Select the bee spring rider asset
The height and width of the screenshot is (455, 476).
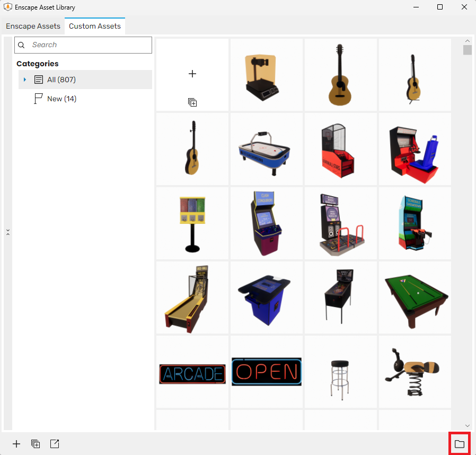[x=415, y=372]
